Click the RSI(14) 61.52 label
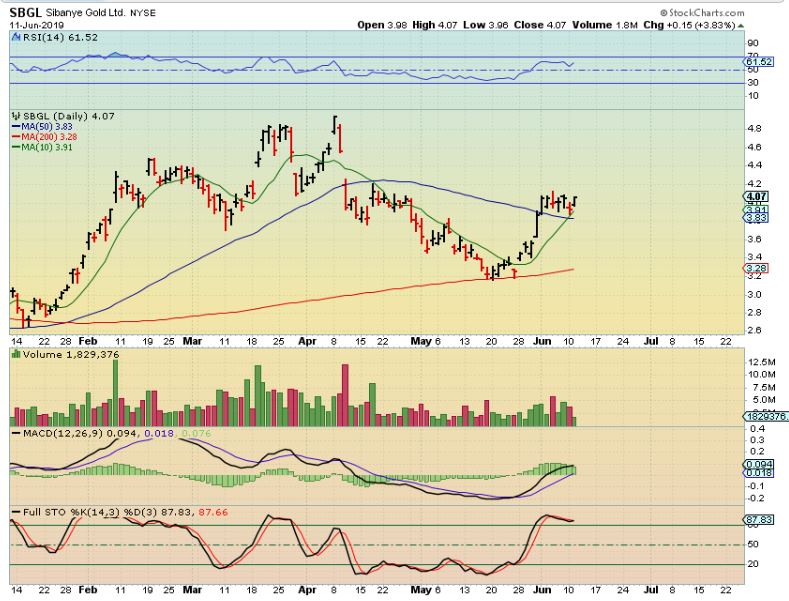This screenshot has width=789, height=601. [x=59, y=37]
